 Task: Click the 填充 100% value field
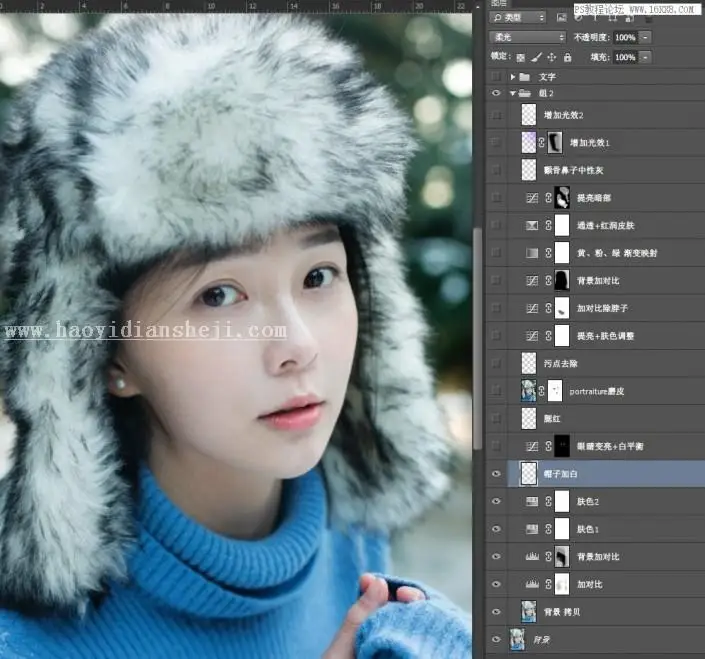[x=625, y=58]
